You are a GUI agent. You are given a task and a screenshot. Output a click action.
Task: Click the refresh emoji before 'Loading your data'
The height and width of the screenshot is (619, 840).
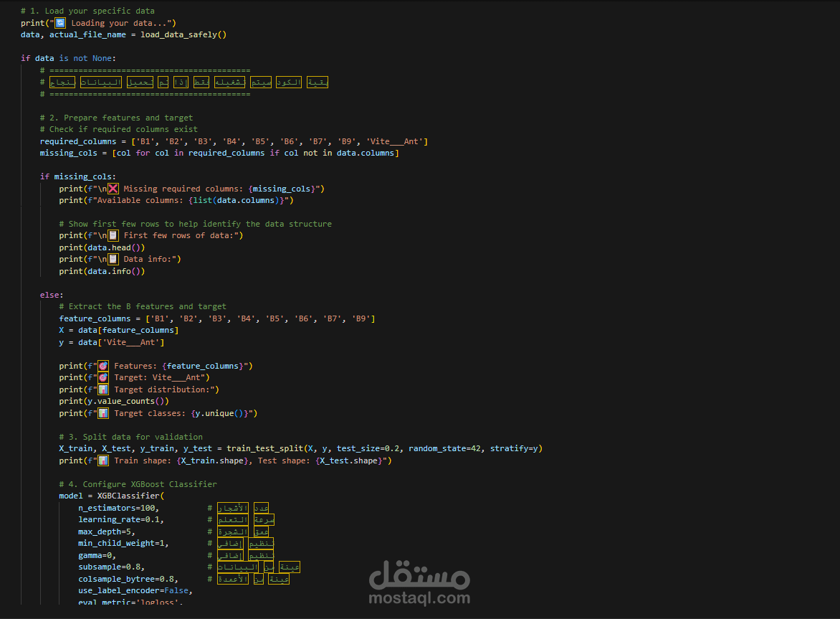pyautogui.click(x=60, y=22)
